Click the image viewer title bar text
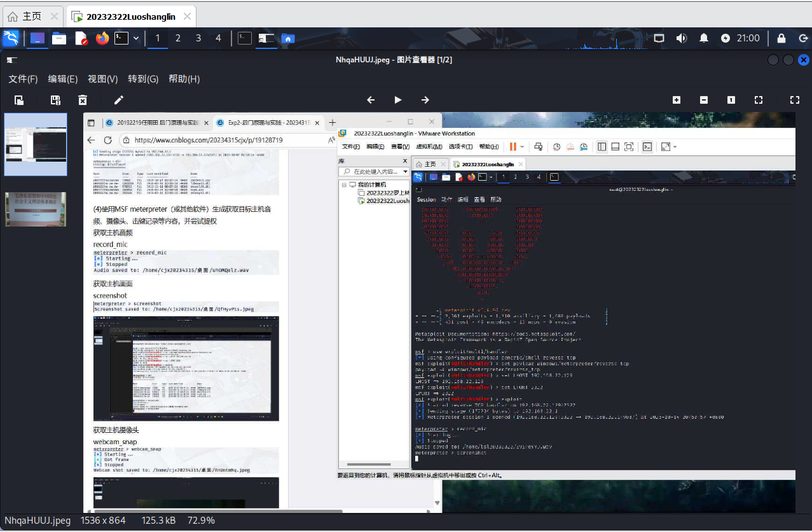The height and width of the screenshot is (532, 812). tap(394, 60)
